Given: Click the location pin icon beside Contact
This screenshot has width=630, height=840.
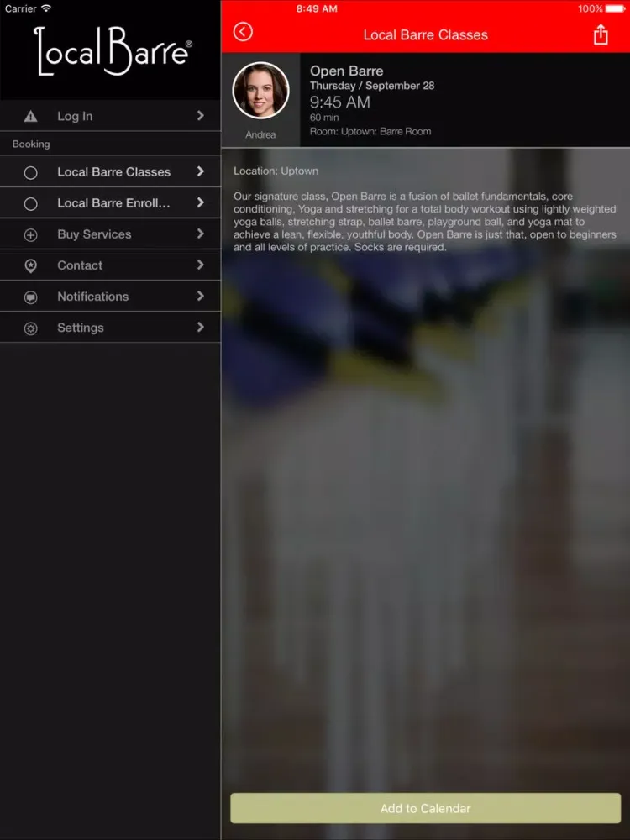Looking at the screenshot, I should [30, 265].
